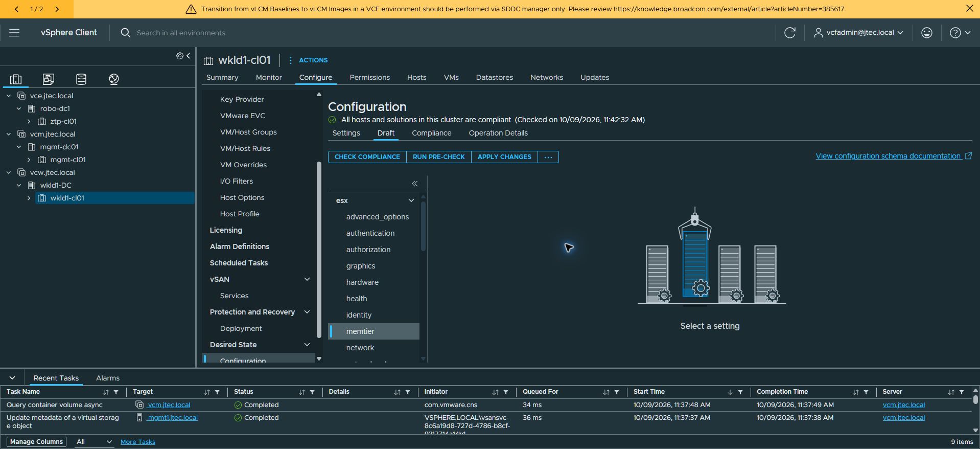Go to next notification banner
The image size is (980, 449).
pos(57,9)
